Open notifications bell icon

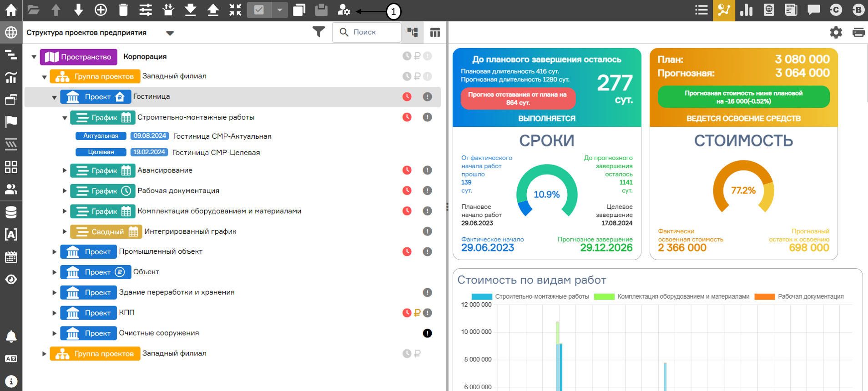pos(11,336)
